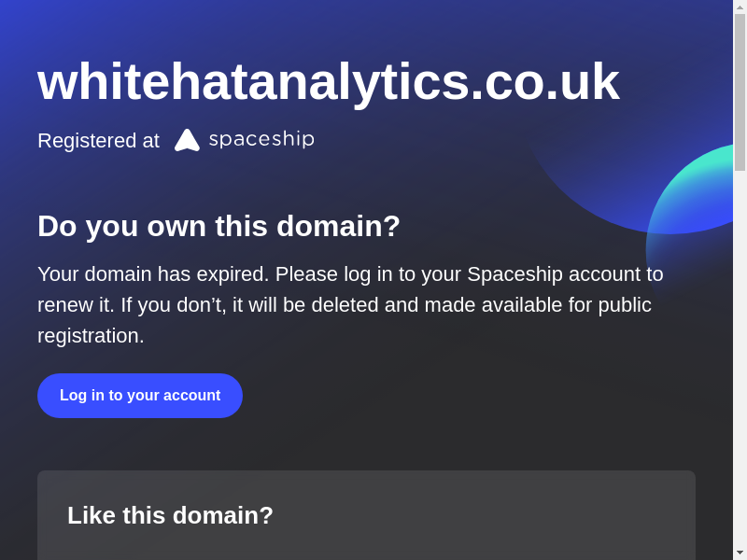Click the "Registered at" label

98,141
